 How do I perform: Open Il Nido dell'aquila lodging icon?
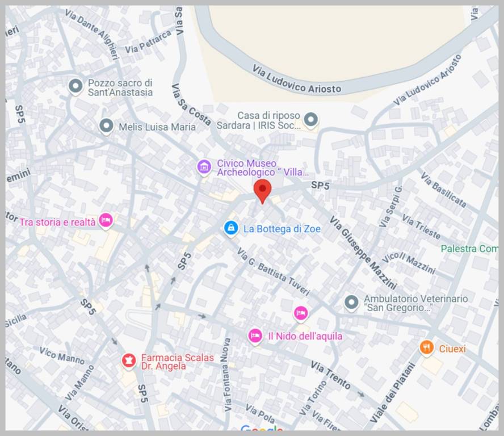255,337
